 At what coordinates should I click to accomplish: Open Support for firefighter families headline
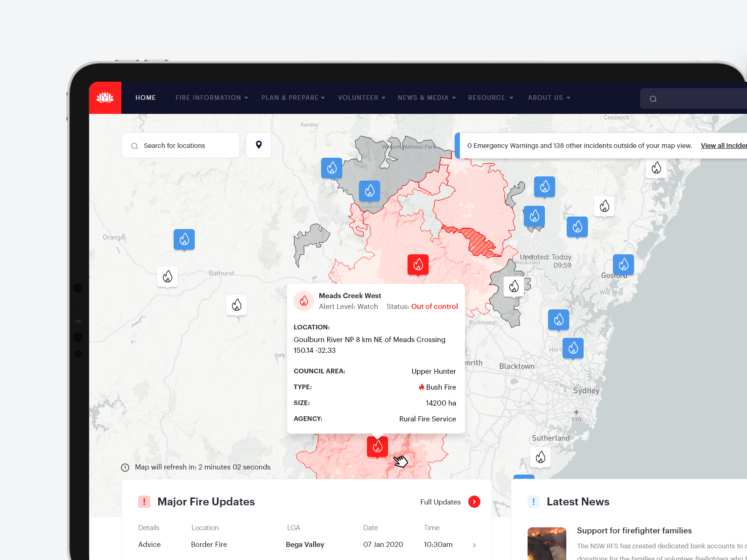click(634, 531)
